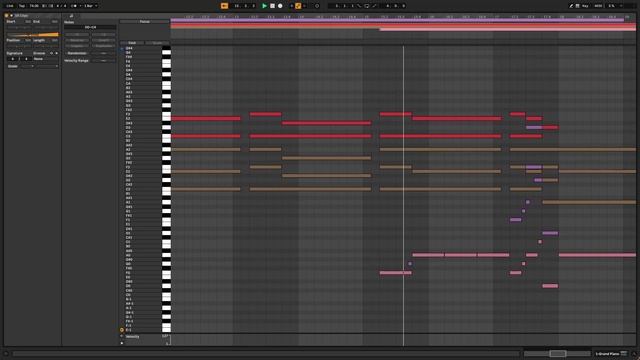Image resolution: width=640 pixels, height=360 pixels.
Task: Click the arrangement position field in transport
Action: pyautogui.click(x=245, y=6)
